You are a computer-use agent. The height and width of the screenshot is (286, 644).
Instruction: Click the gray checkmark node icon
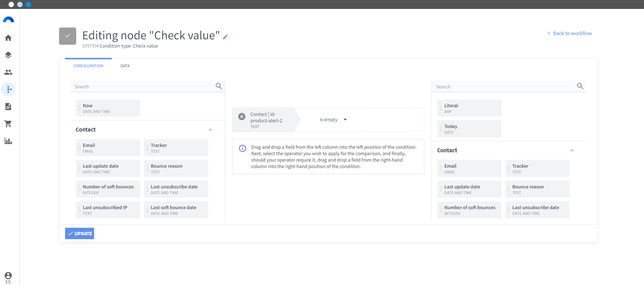pos(68,36)
